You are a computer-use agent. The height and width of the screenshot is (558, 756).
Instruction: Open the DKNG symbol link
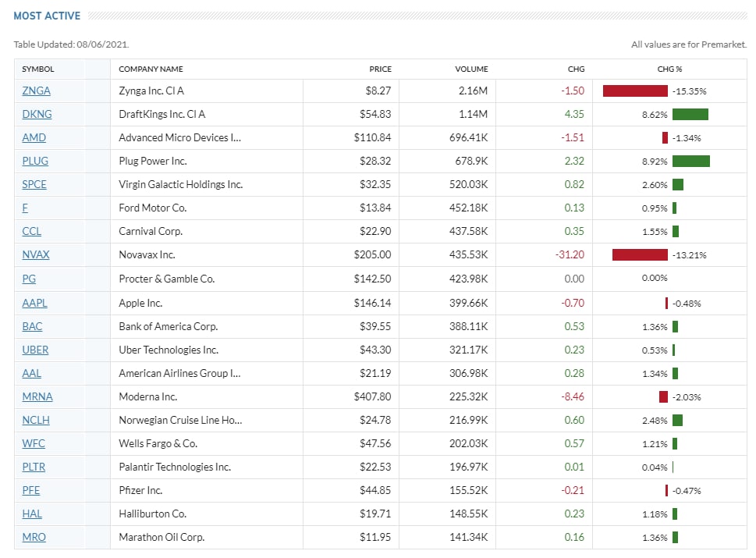(37, 114)
